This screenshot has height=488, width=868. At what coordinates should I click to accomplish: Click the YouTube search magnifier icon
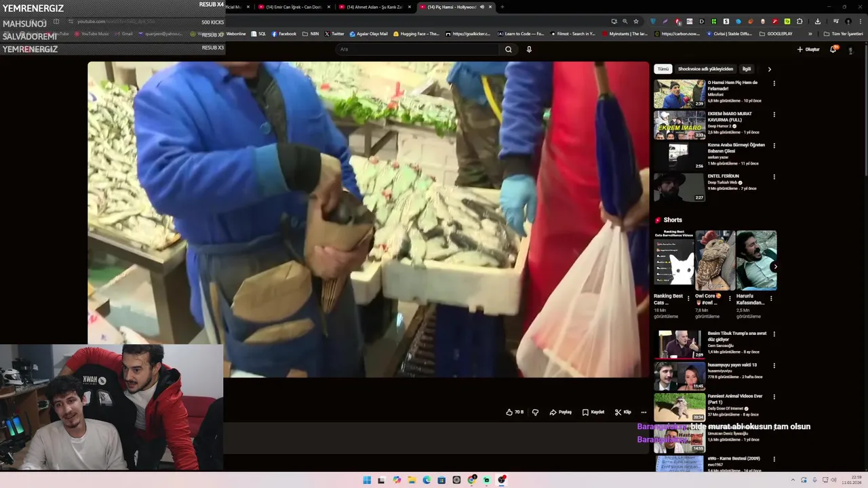pyautogui.click(x=508, y=49)
